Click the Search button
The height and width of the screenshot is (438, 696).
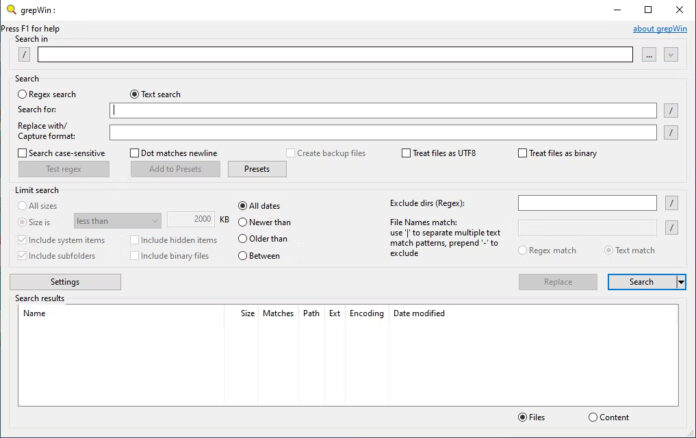pos(641,282)
